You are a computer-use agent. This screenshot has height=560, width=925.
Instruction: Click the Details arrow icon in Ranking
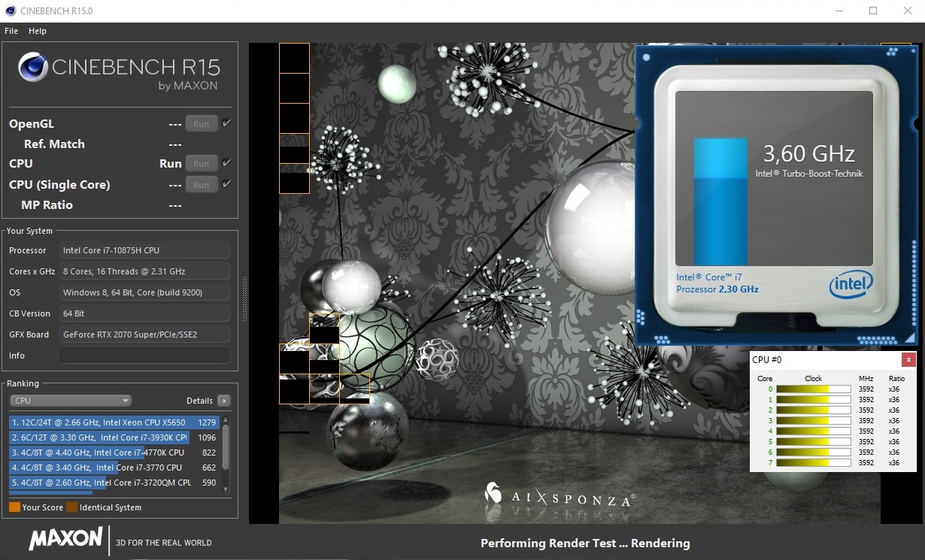point(224,401)
